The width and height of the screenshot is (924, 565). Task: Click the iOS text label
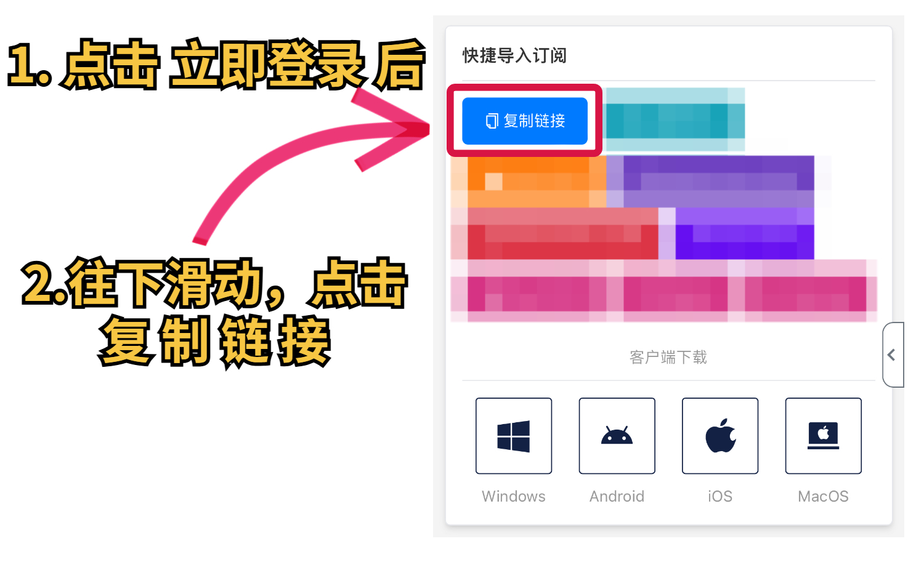[x=720, y=496]
